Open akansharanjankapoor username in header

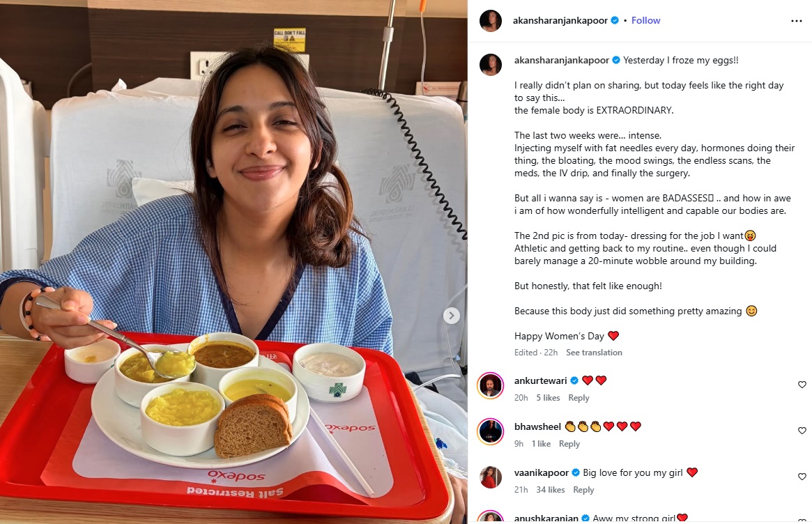560,20
